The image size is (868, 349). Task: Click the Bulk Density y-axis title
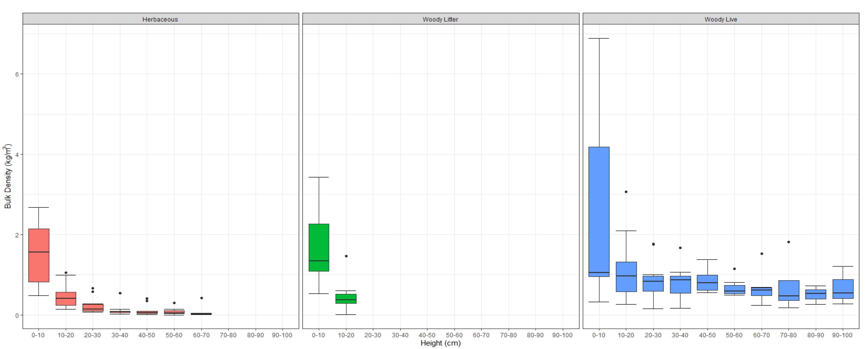coord(7,176)
